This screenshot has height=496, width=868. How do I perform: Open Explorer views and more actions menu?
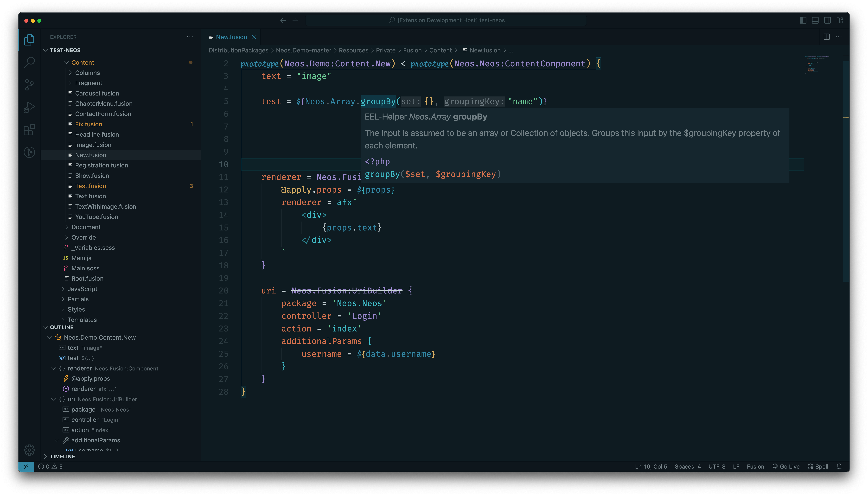(x=190, y=37)
